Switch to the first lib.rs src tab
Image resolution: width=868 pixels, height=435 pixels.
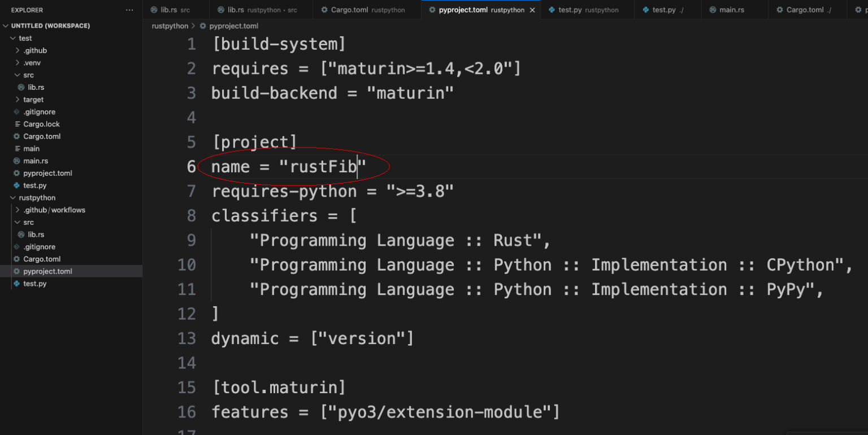click(175, 10)
